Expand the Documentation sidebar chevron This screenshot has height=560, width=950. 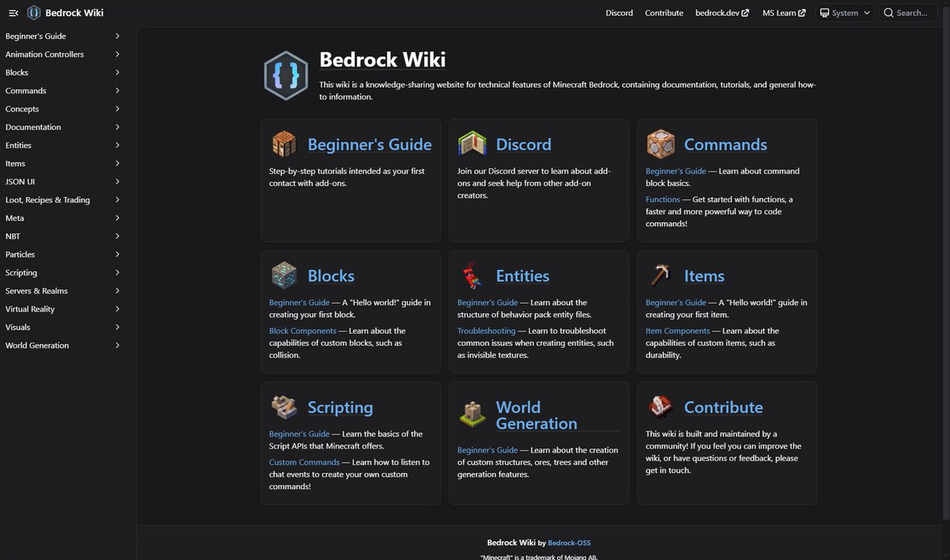(117, 127)
